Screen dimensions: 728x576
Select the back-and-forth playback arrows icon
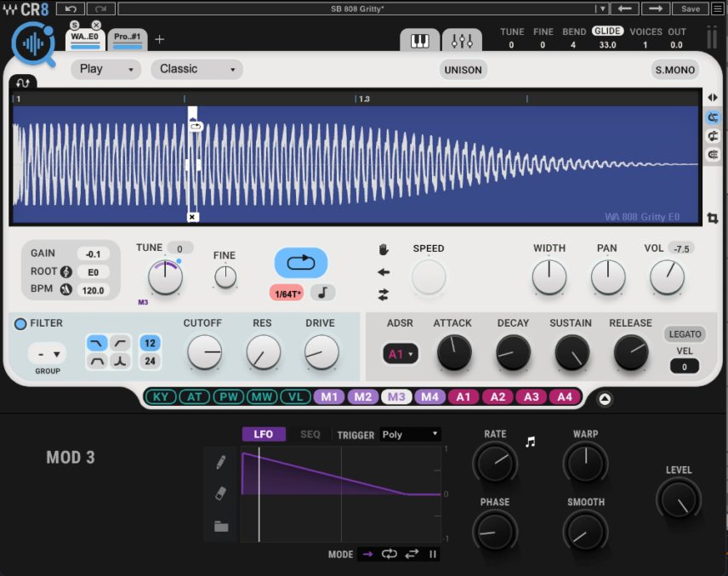[x=384, y=294]
